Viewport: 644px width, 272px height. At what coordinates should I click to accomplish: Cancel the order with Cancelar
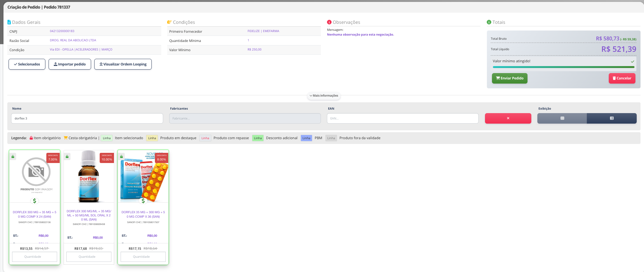622,78
